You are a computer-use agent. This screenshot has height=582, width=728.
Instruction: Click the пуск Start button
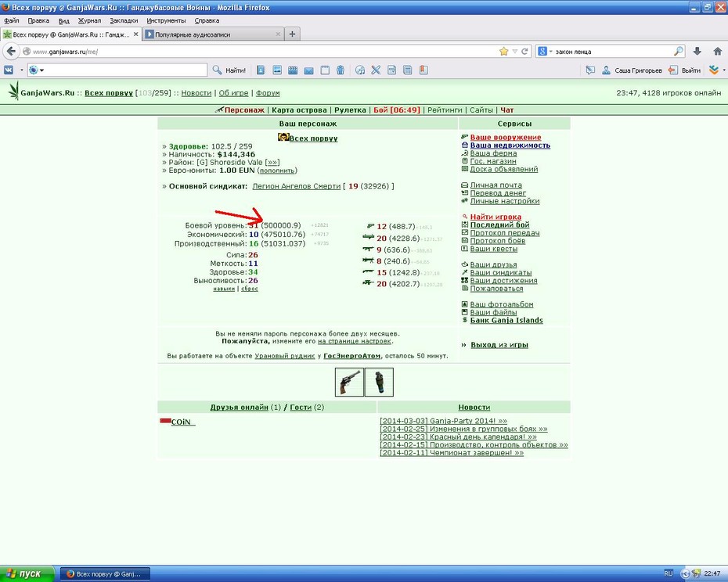tap(27, 573)
